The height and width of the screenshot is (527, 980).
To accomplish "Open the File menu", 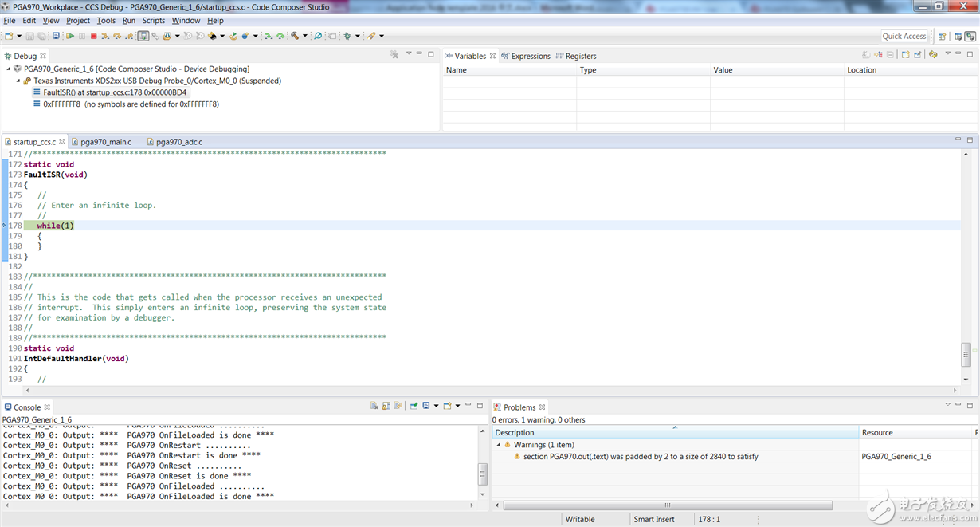I will [x=10, y=20].
